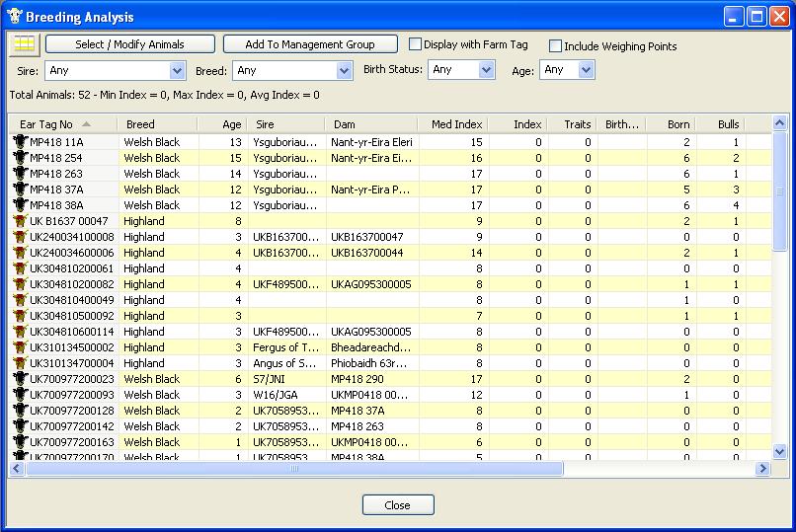796x532 pixels.
Task: Select dam cell Nant-yr-Eira Eleri
Action: [371, 142]
